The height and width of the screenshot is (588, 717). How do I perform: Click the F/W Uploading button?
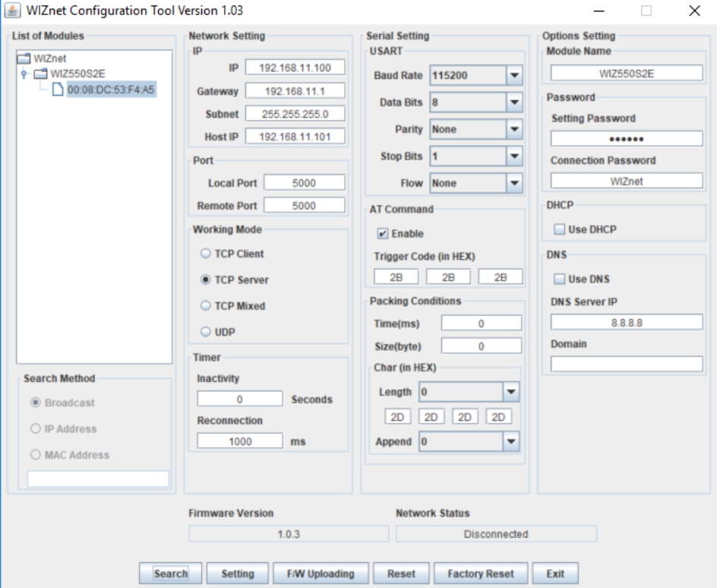[321, 574]
